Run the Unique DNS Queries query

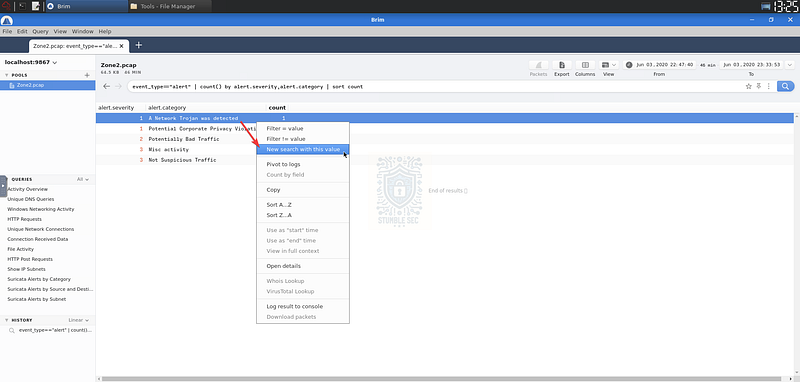(31, 199)
